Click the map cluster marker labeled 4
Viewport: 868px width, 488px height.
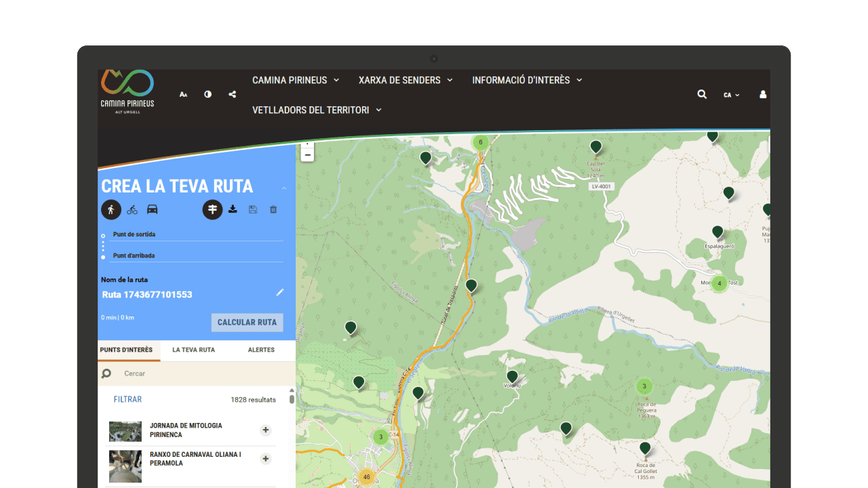(x=719, y=283)
